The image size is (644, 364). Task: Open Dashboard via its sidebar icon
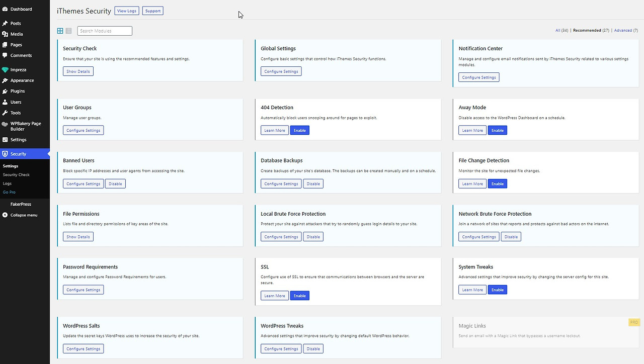click(x=5, y=9)
